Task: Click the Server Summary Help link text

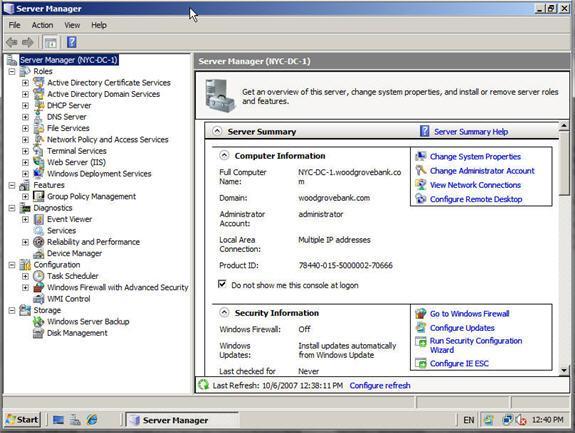Action: point(471,132)
